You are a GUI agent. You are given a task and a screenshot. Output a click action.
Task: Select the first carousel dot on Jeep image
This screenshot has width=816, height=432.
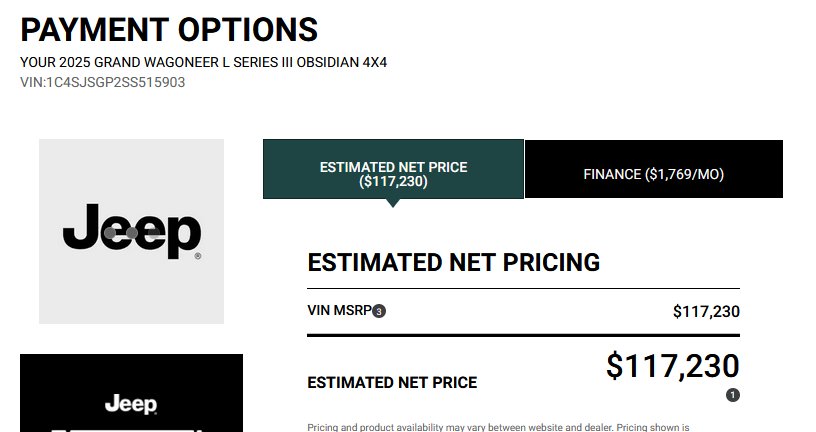pyautogui.click(x=110, y=233)
